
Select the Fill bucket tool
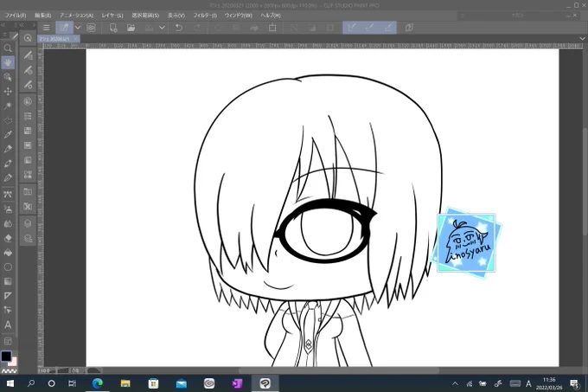click(8, 253)
